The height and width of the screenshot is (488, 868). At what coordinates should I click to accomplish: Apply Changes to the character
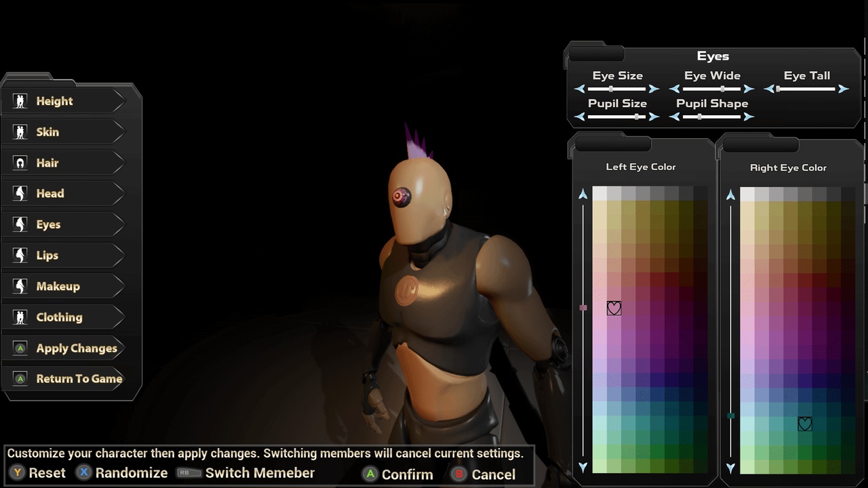point(64,348)
